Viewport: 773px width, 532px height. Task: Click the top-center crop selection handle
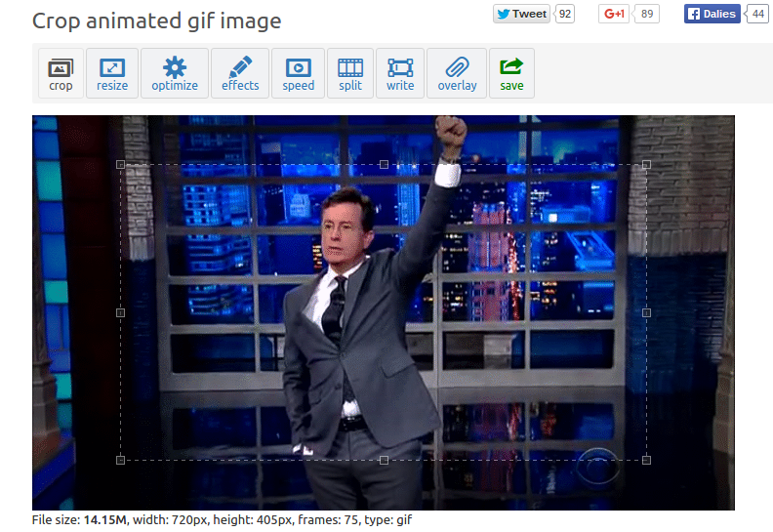384,165
